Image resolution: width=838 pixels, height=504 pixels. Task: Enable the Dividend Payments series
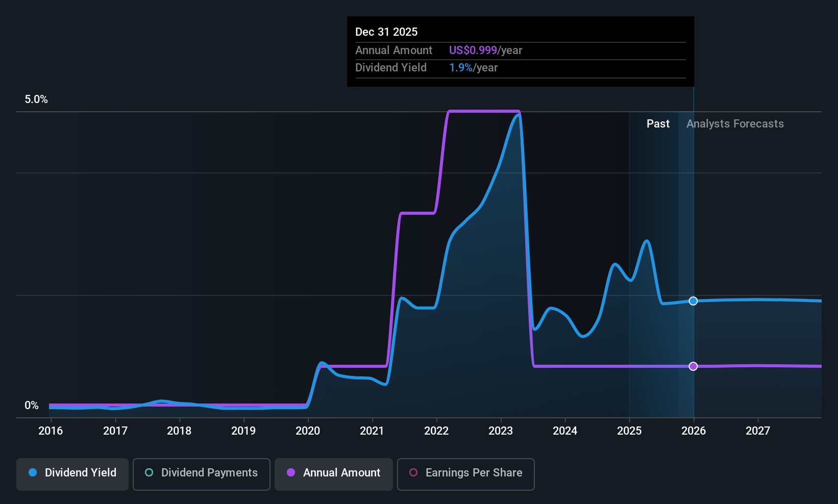tap(201, 474)
